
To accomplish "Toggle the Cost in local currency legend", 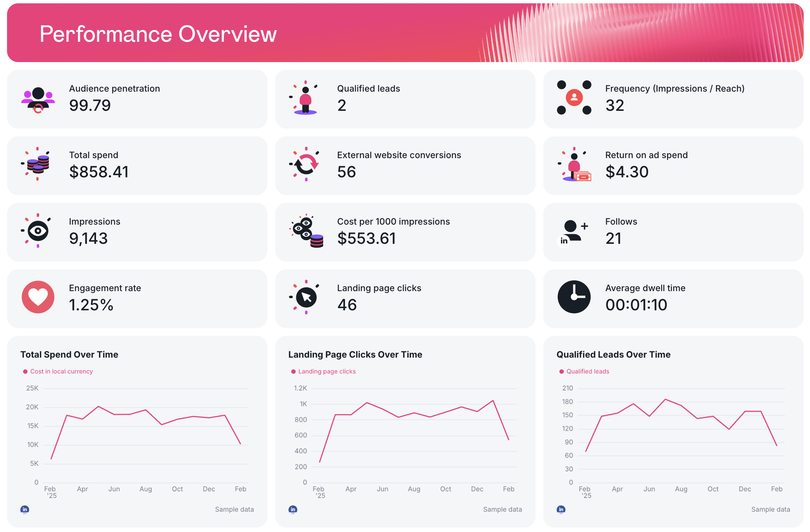I will click(x=58, y=371).
